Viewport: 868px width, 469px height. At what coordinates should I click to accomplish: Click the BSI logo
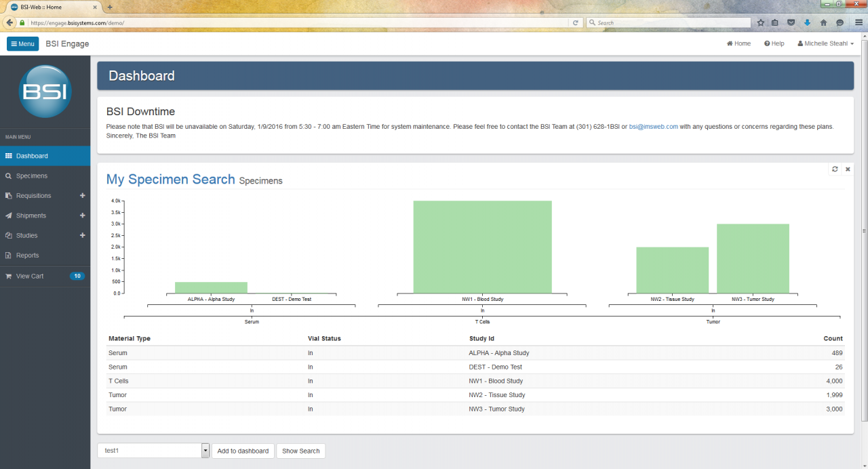point(45,91)
